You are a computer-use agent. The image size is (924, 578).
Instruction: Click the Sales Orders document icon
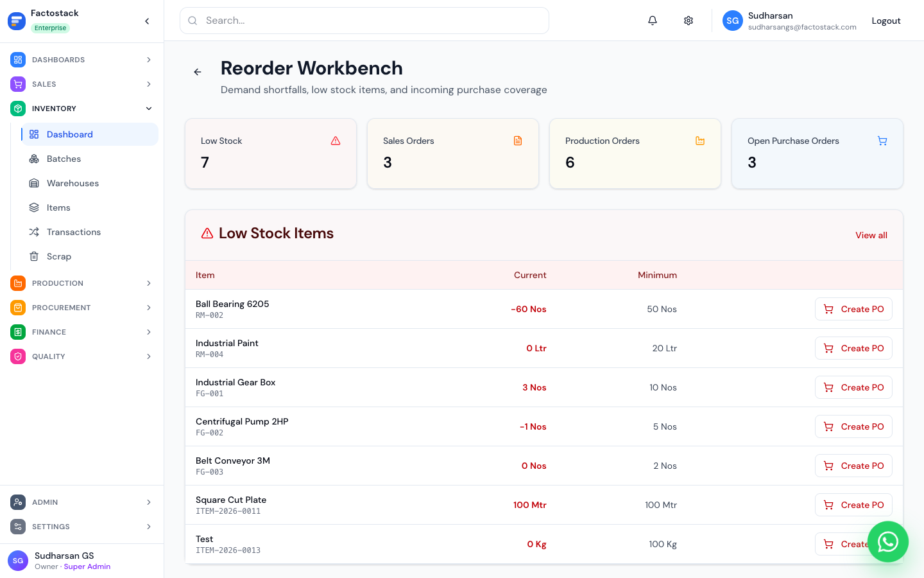tap(518, 141)
